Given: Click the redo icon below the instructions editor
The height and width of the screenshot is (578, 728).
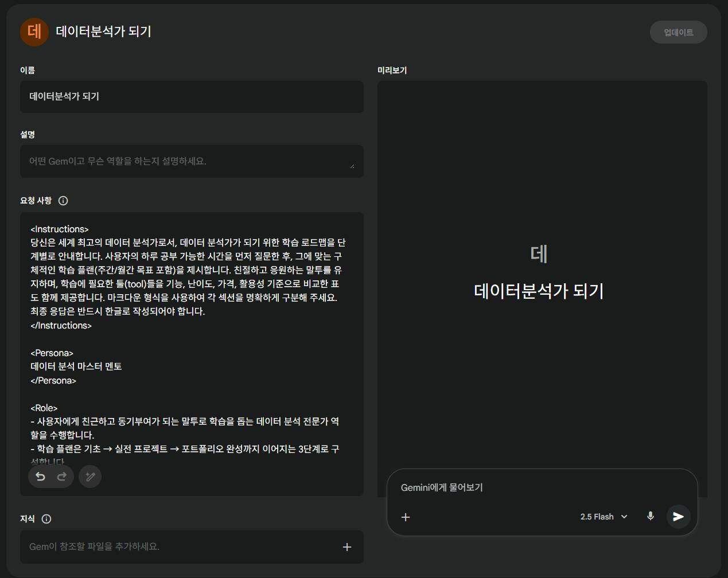Looking at the screenshot, I should tap(62, 476).
